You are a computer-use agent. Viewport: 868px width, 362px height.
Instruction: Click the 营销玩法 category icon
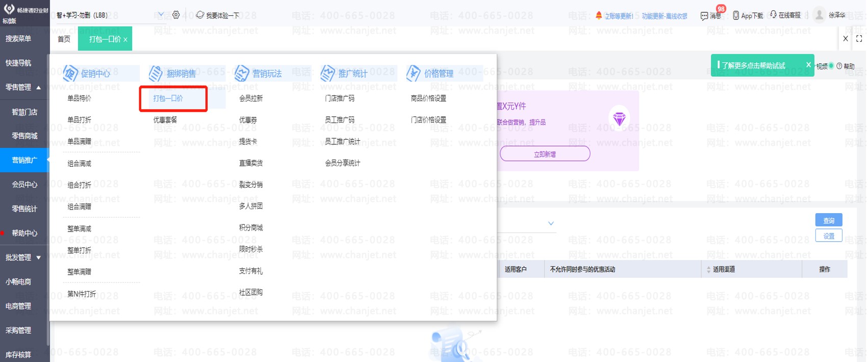point(241,73)
